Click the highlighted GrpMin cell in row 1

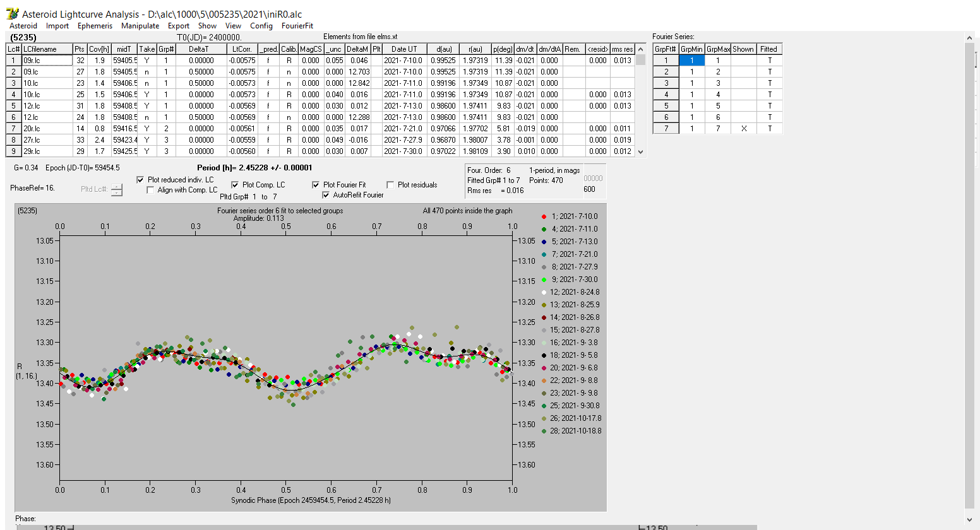click(x=691, y=61)
